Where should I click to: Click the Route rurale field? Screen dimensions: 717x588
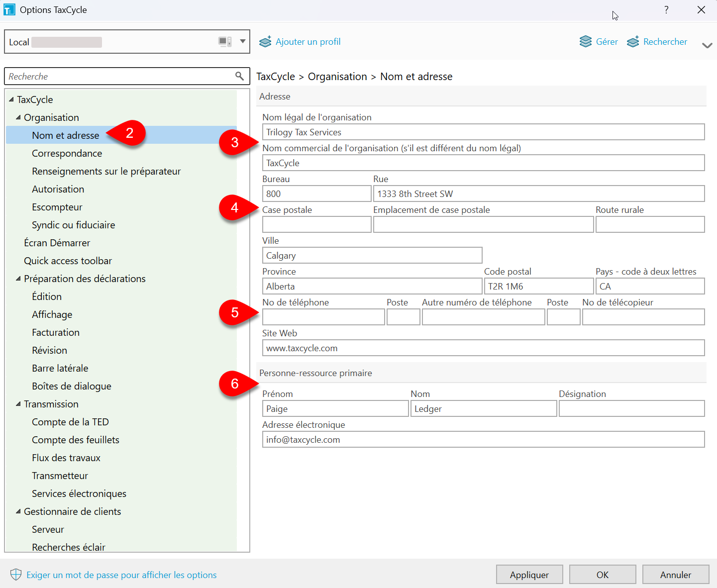click(650, 224)
